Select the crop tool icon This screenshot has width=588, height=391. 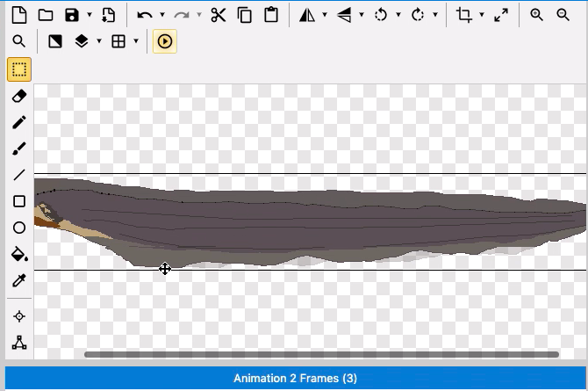tap(464, 15)
